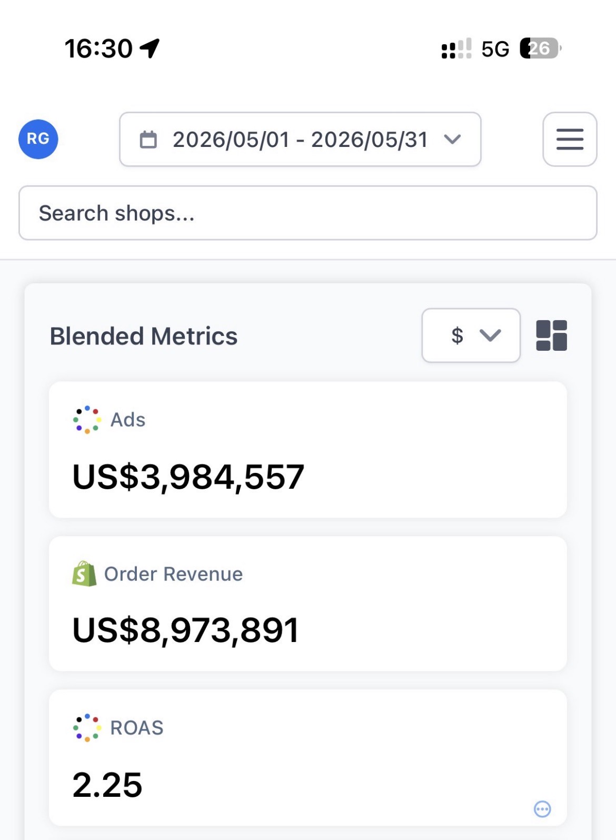Select the Order Revenue label
616x840 pixels.
[174, 574]
